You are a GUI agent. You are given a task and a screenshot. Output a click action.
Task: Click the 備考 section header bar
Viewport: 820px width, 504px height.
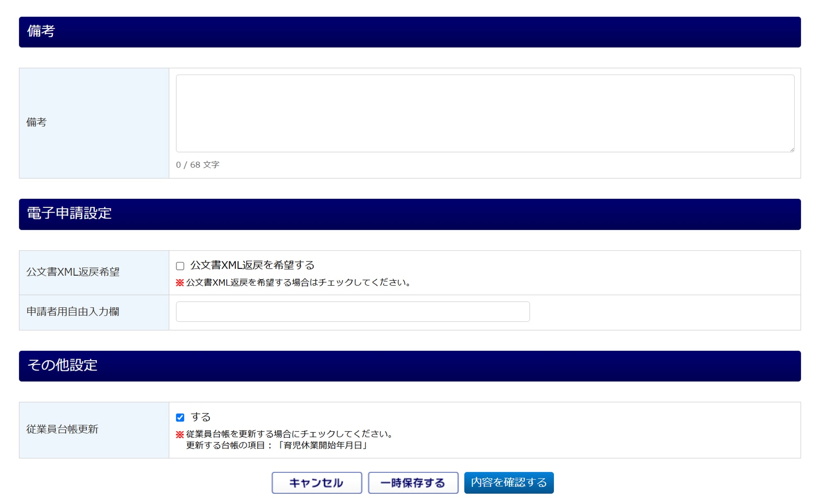click(410, 32)
